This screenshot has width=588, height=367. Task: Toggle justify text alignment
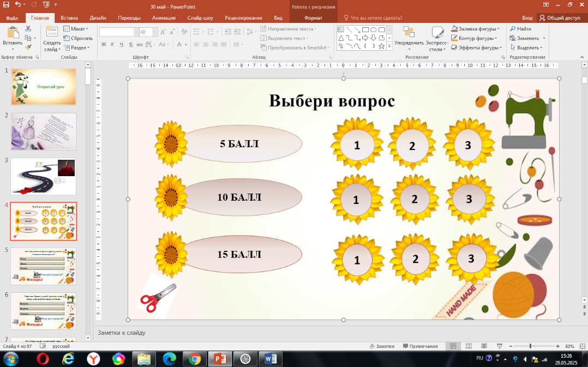tap(224, 44)
